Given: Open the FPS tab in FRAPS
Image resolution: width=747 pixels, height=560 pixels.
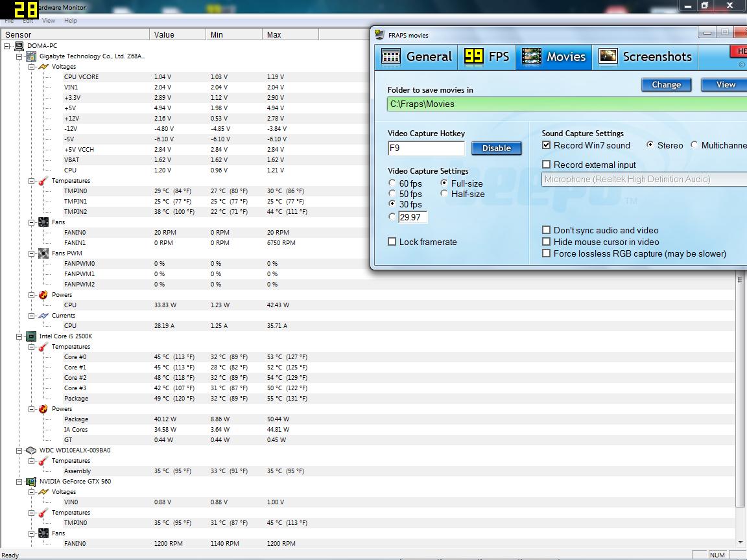Looking at the screenshot, I should (x=487, y=57).
